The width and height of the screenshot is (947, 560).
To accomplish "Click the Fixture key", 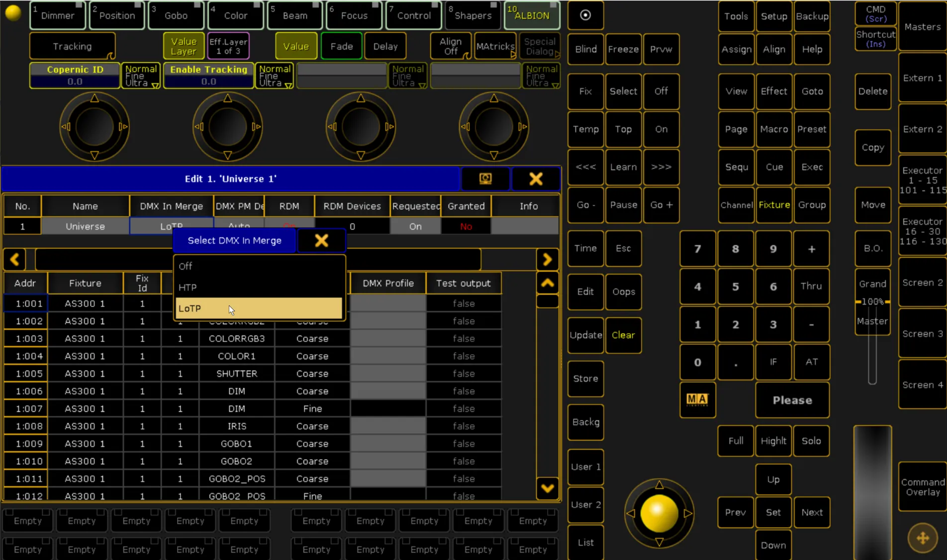I will (x=774, y=205).
